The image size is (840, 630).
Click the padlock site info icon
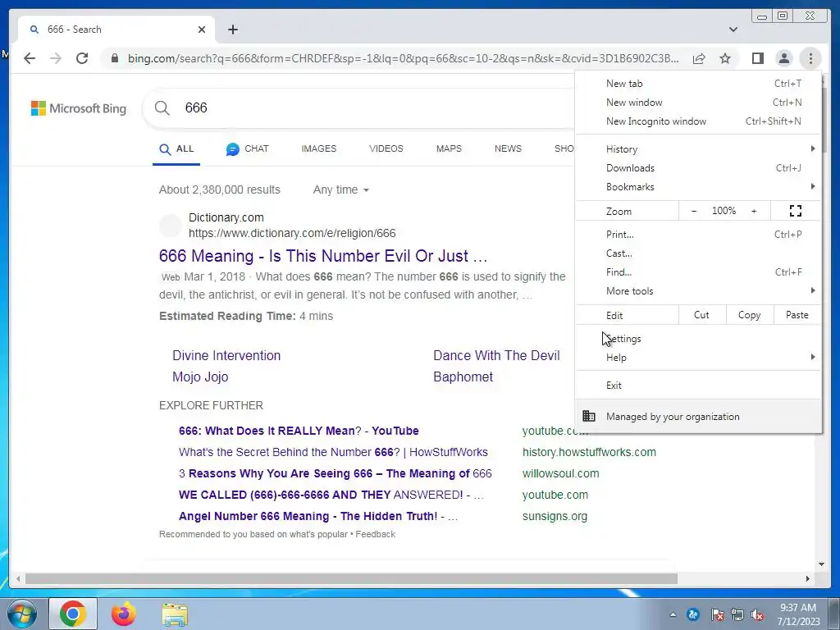click(114, 58)
